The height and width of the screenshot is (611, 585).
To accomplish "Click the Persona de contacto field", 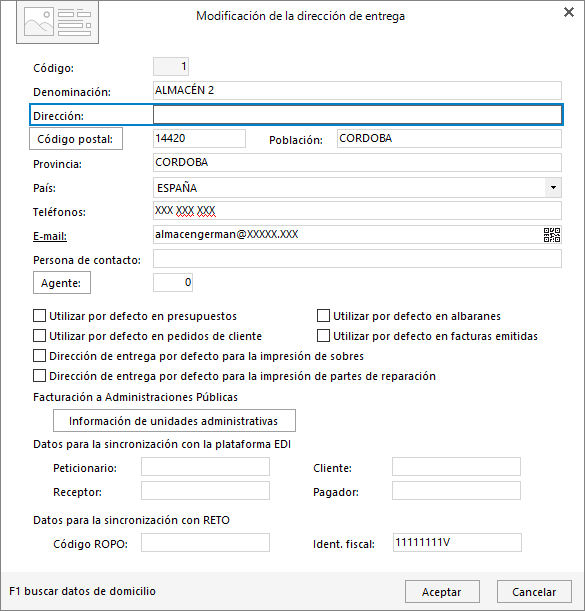I will point(357,259).
